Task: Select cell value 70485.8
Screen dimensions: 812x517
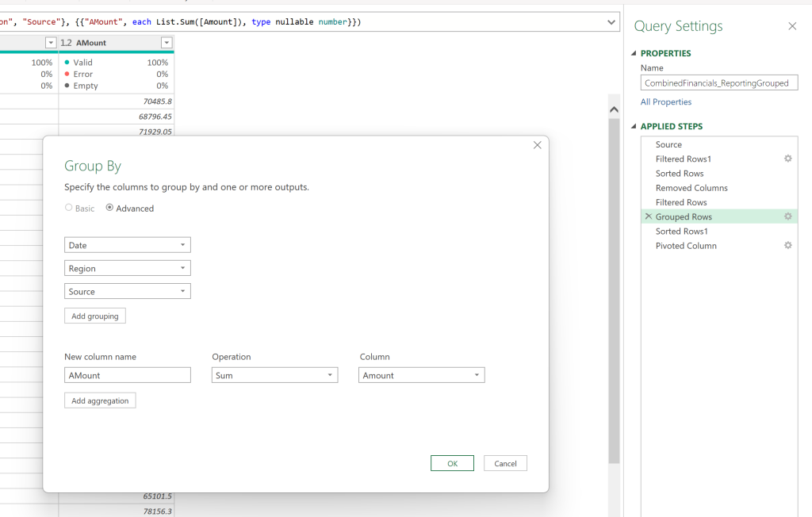Action: pyautogui.click(x=116, y=101)
